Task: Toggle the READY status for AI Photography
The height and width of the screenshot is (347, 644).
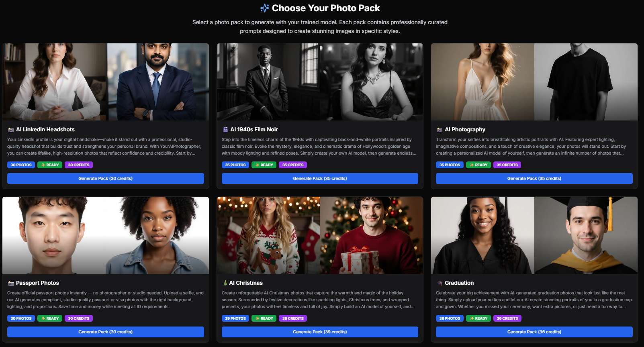Action: pyautogui.click(x=478, y=165)
